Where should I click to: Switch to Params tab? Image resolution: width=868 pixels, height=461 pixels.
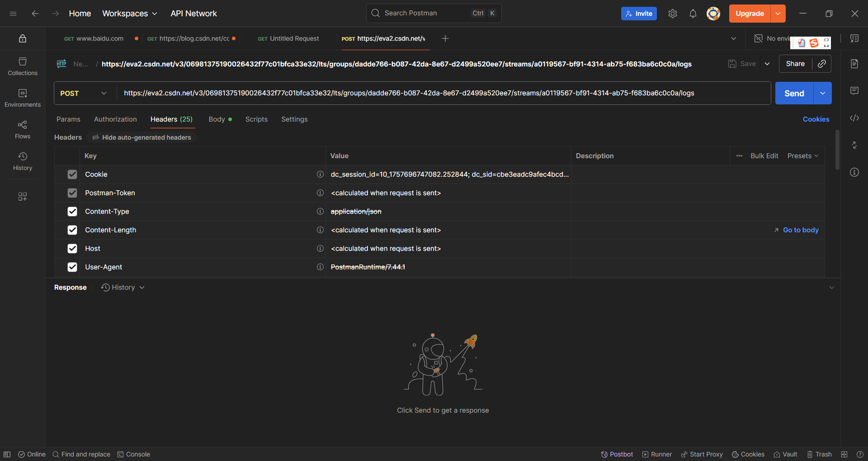(68, 119)
